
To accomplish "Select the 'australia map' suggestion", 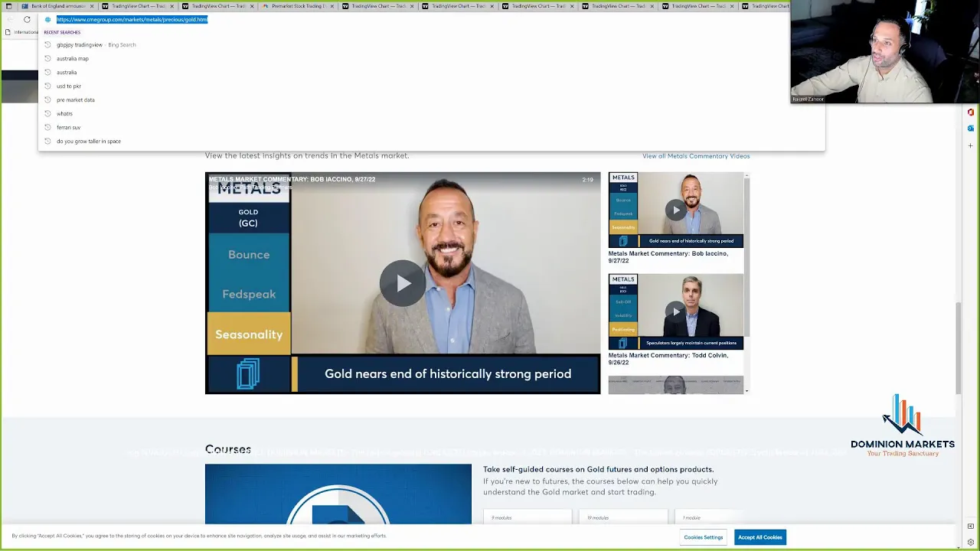I will pyautogui.click(x=431, y=58).
